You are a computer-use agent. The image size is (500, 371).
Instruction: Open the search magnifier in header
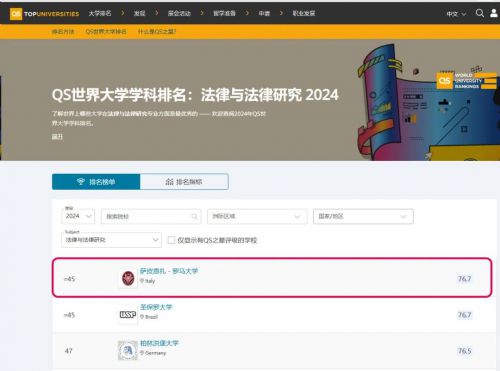coord(480,13)
